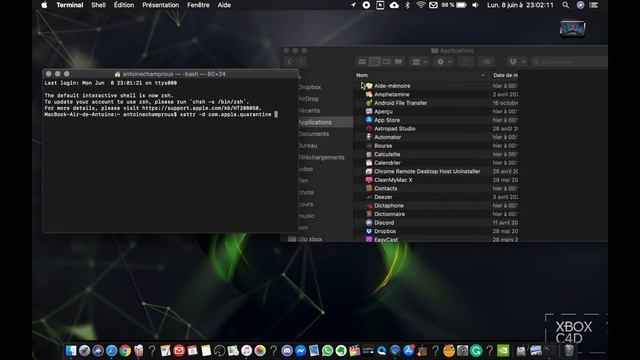
Task: Select Android File Transfer row
Action: pyautogui.click(x=436, y=103)
